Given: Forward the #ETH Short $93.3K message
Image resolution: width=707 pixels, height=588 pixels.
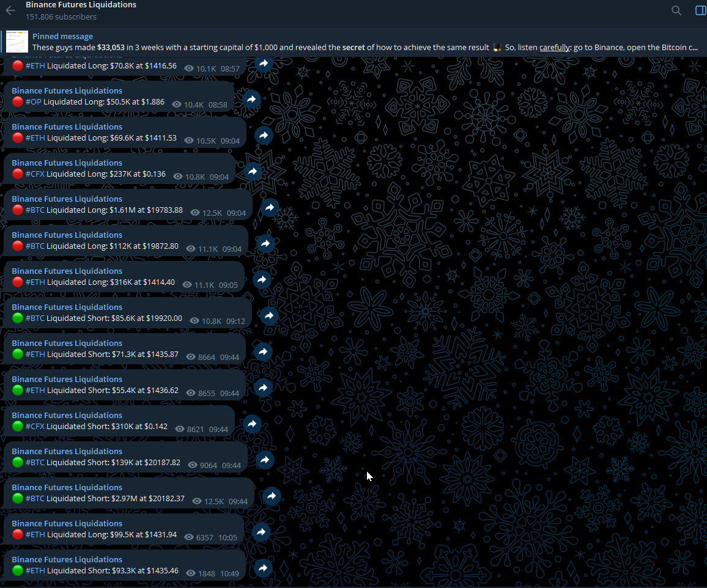Looking at the screenshot, I should tap(263, 568).
